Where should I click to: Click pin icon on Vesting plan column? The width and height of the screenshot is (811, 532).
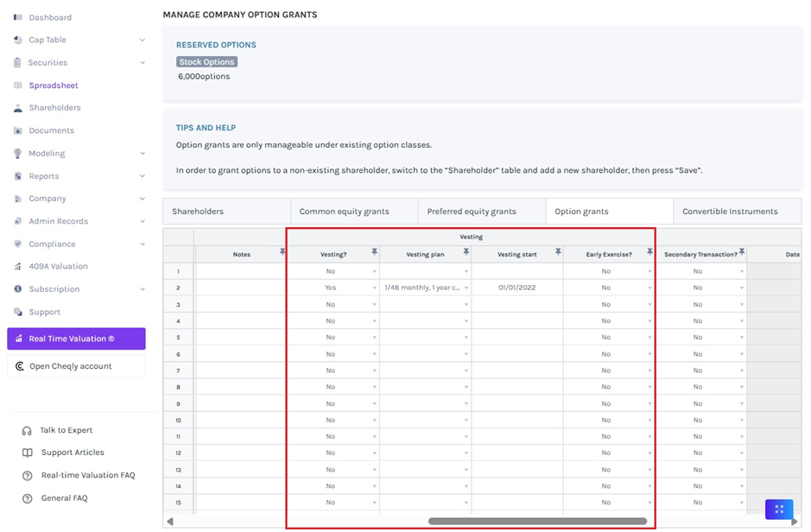[466, 252]
